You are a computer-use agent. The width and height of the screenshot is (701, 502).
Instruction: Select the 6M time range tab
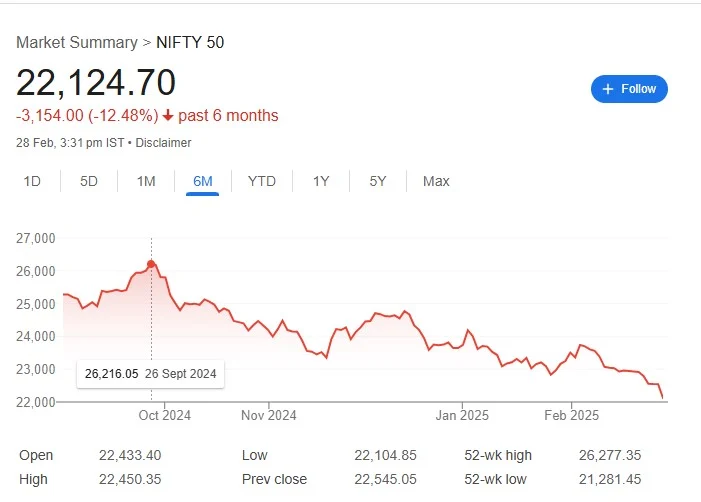point(203,181)
